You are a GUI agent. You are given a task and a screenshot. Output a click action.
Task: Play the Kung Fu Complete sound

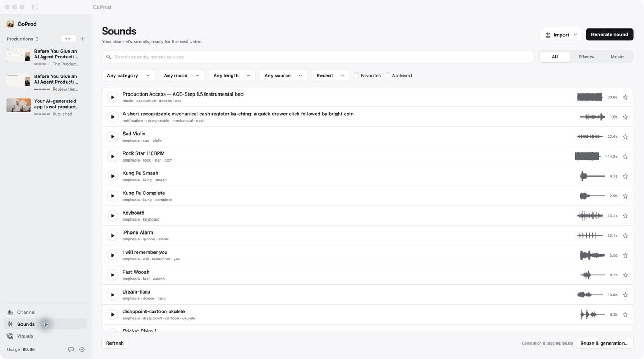tap(112, 196)
